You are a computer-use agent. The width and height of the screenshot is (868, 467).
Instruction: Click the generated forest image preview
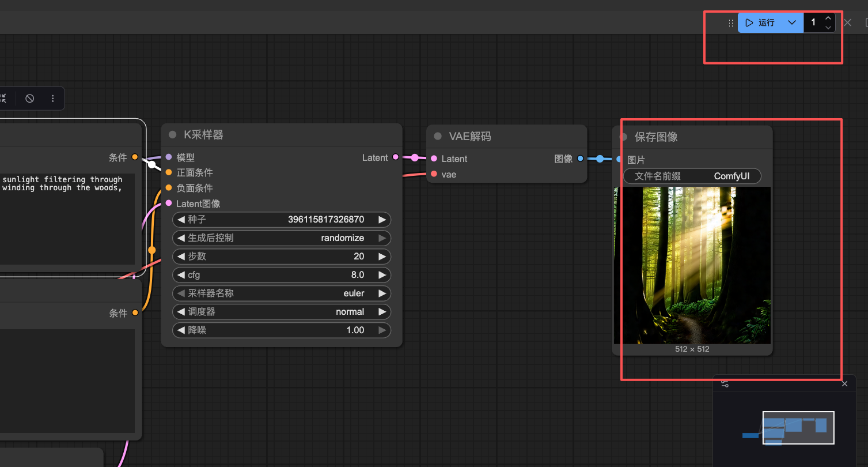[692, 265]
